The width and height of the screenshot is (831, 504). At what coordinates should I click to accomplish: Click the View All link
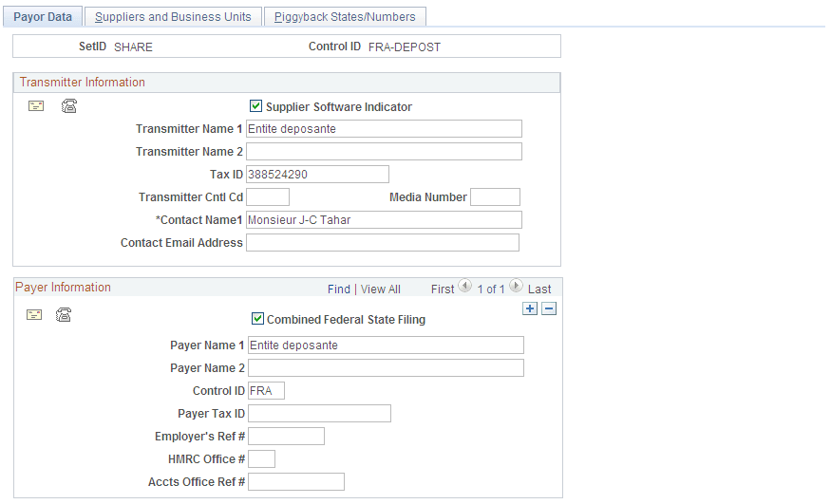coord(381,289)
